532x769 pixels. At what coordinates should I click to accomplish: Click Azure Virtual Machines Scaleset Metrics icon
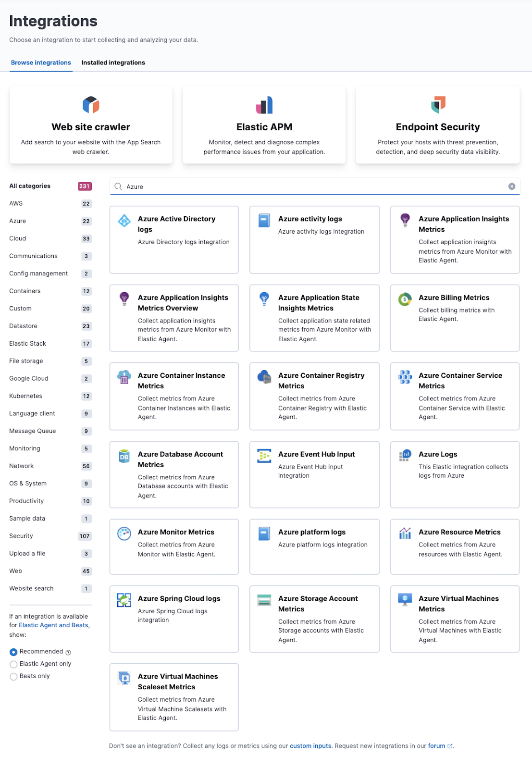(x=124, y=678)
